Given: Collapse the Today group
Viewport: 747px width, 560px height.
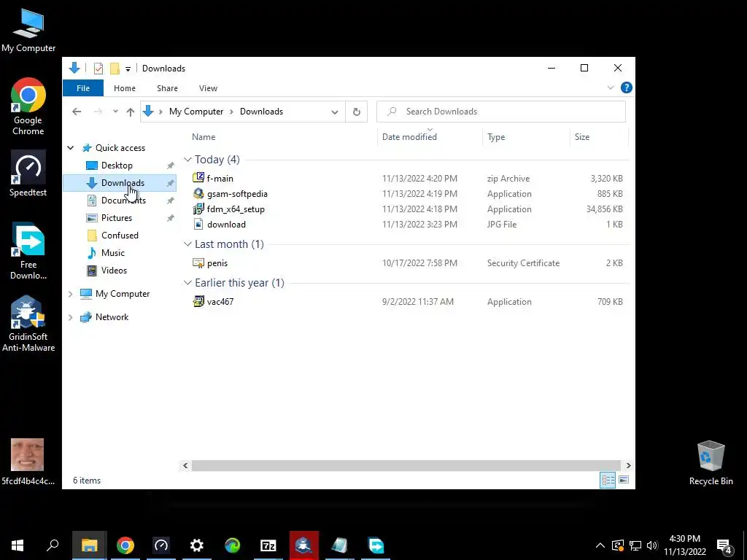Looking at the screenshot, I should pyautogui.click(x=187, y=160).
